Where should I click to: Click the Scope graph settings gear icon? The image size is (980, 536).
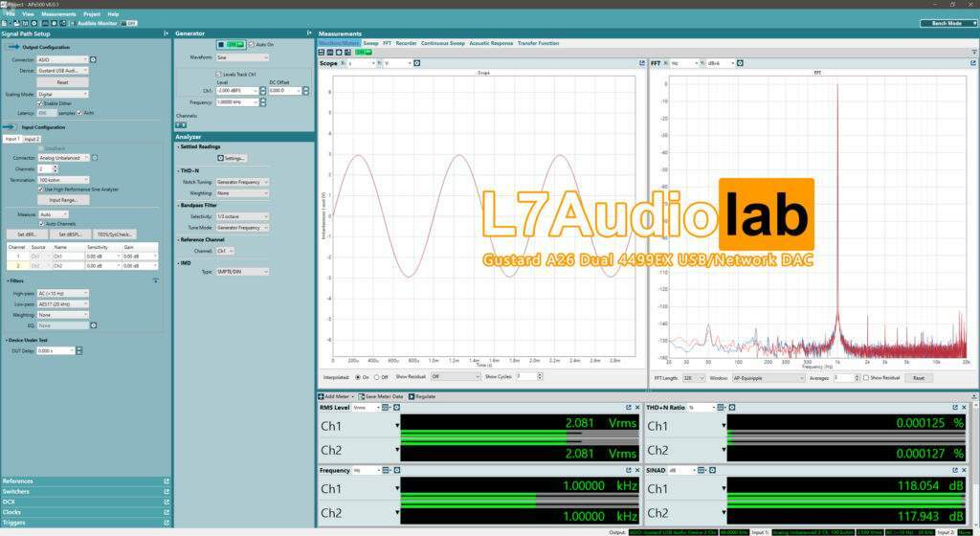417,63
